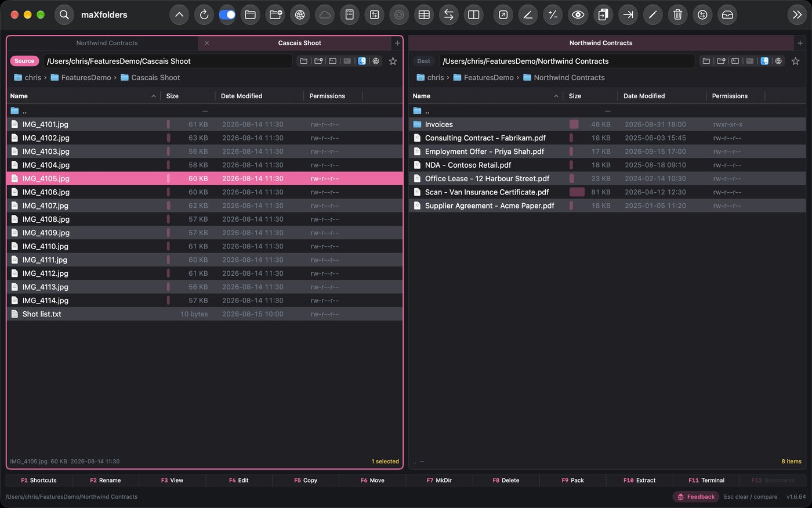Open the Feedback button in the status bar

click(x=696, y=497)
